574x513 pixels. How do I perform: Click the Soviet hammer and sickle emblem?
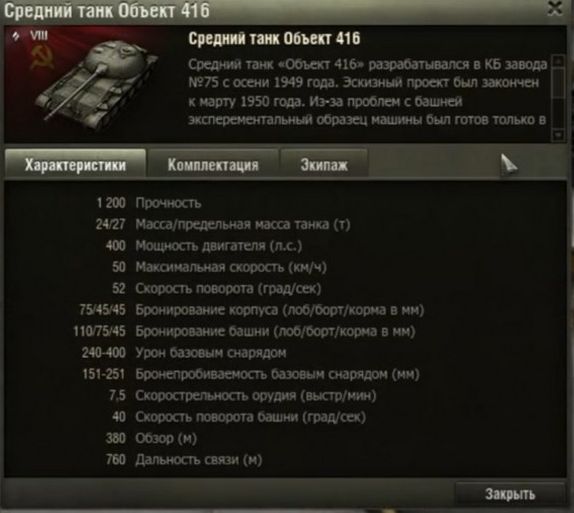pos(42,58)
